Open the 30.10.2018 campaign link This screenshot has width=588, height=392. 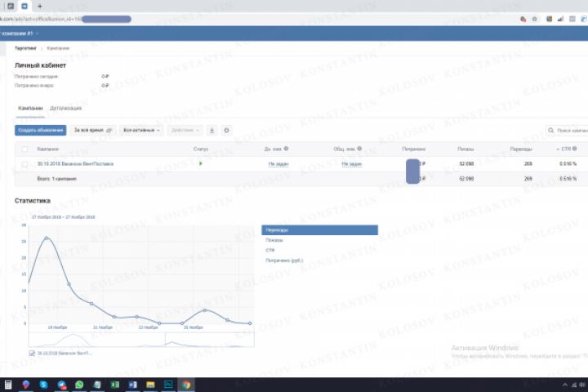(75, 164)
